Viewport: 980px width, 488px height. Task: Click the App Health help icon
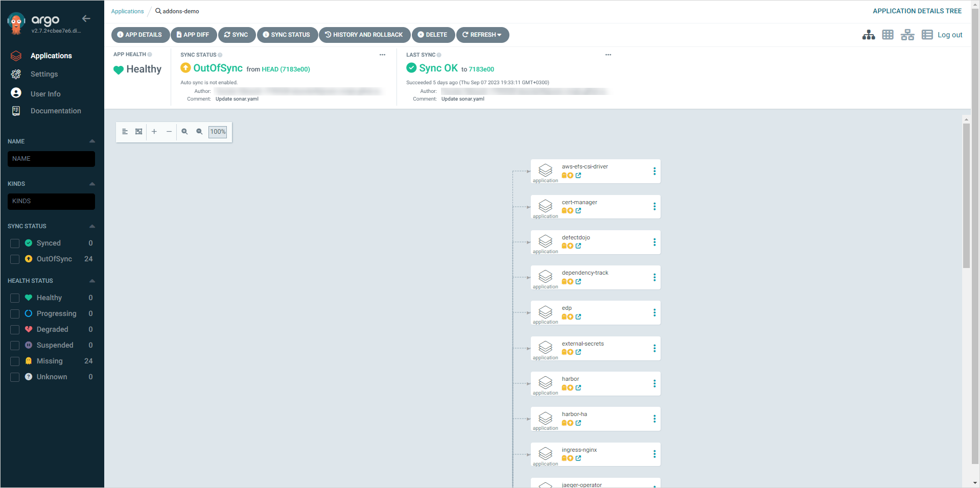(150, 55)
